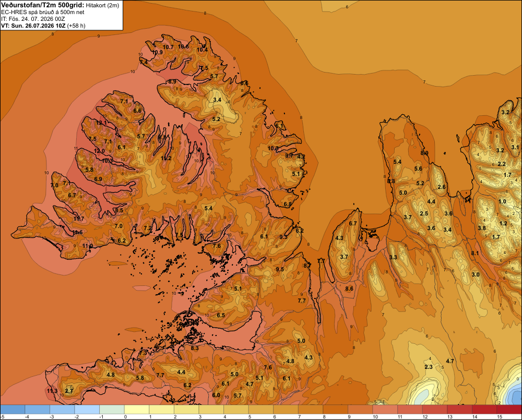Click the 3.0 temperature label

[476, 274]
